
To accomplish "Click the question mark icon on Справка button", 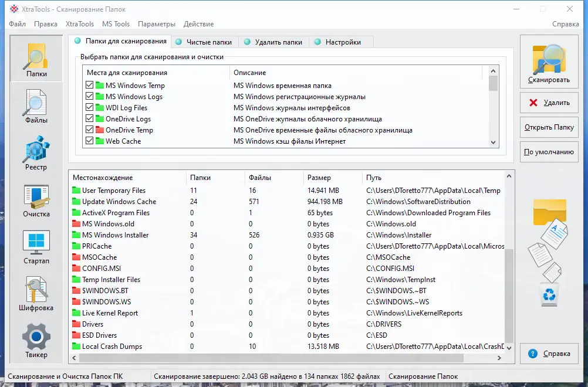I will (532, 354).
